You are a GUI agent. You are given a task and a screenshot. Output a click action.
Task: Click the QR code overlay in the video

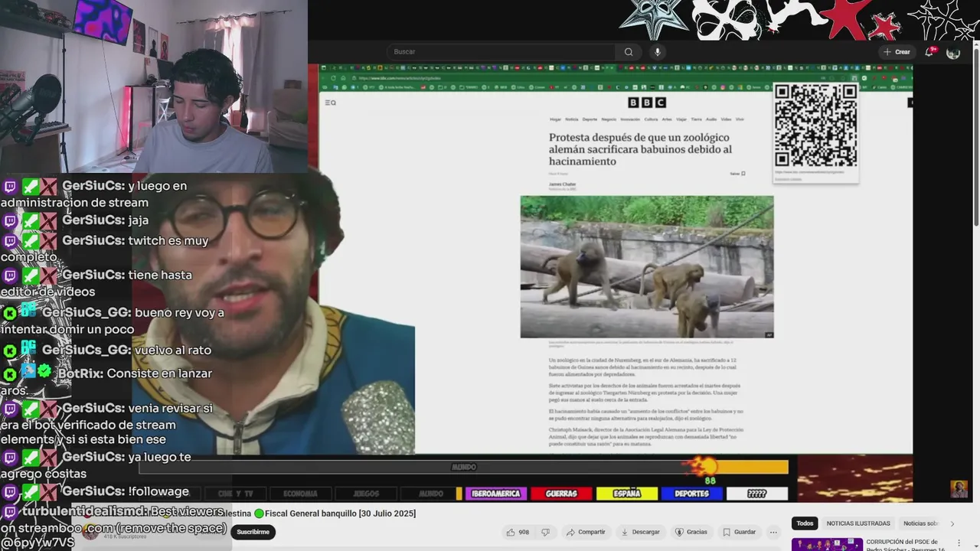815,126
